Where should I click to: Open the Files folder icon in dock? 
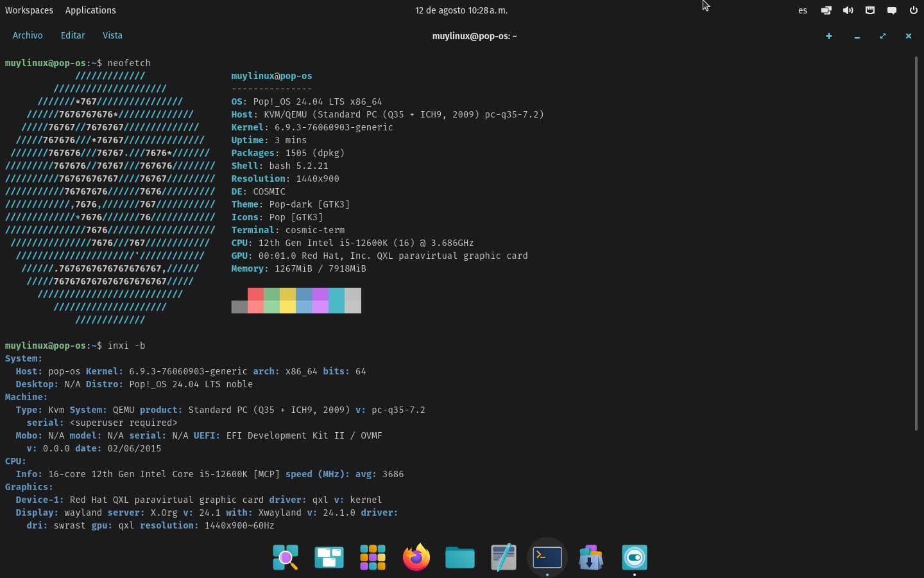460,557
